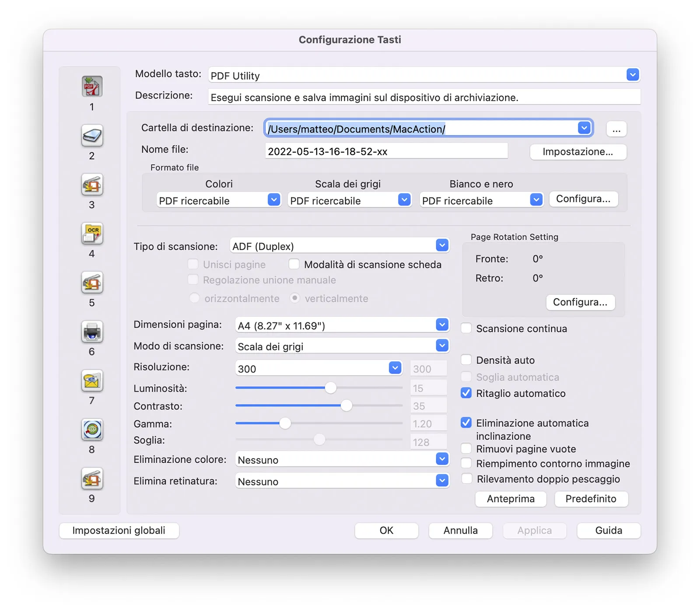Select button 2 flatbed scanner icon
The height and width of the screenshot is (611, 700).
92,136
